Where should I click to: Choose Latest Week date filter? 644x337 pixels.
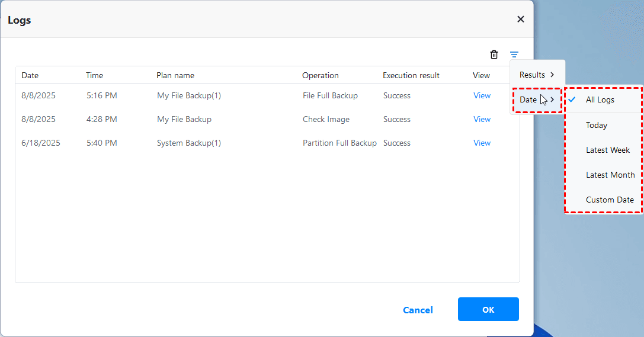(x=608, y=150)
